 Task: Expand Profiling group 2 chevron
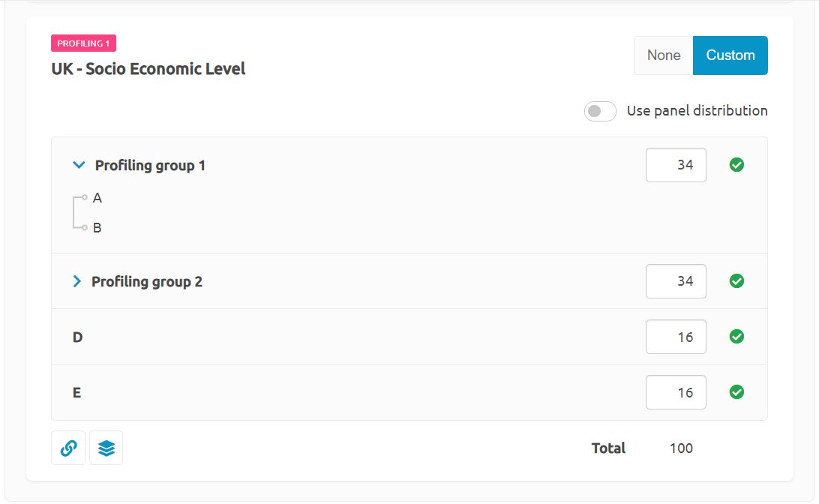click(x=76, y=281)
